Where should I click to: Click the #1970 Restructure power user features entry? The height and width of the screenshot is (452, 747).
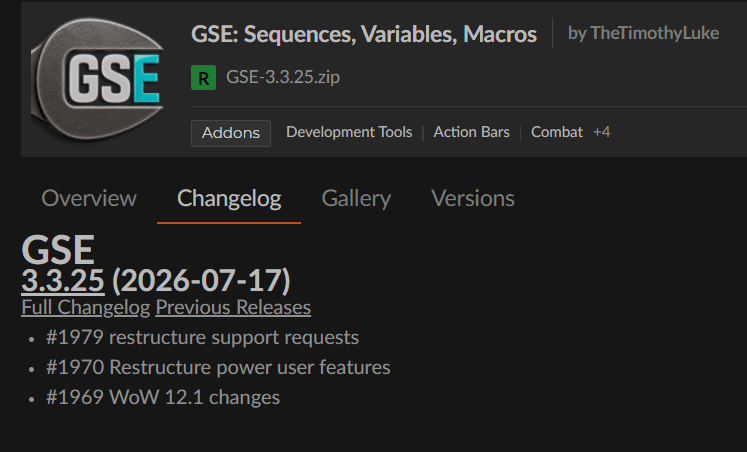[218, 367]
